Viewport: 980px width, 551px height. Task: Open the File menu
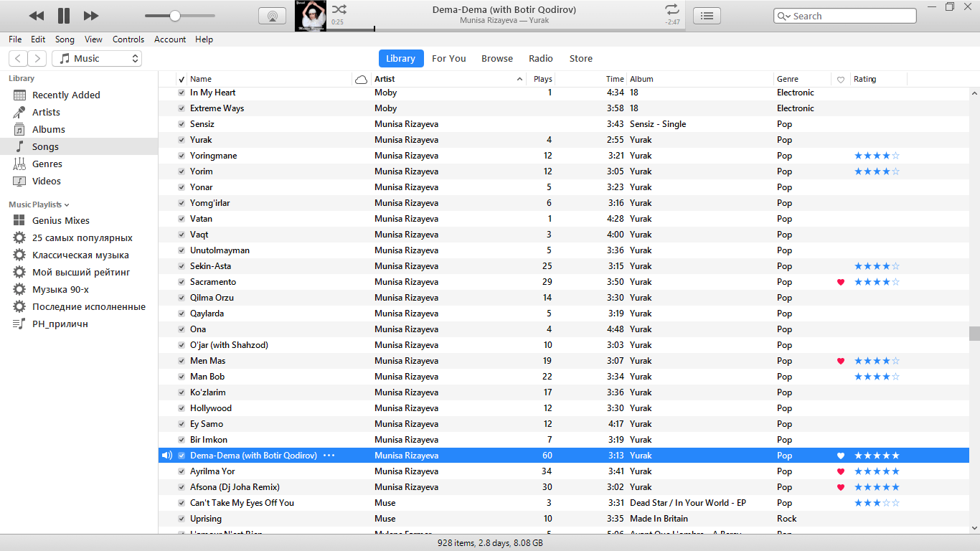[15, 39]
